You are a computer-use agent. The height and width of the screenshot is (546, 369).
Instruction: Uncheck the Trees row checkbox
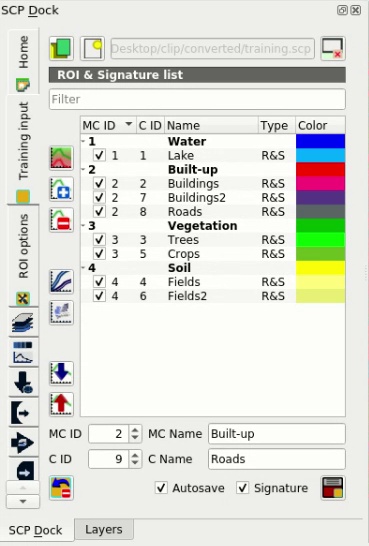[100, 239]
